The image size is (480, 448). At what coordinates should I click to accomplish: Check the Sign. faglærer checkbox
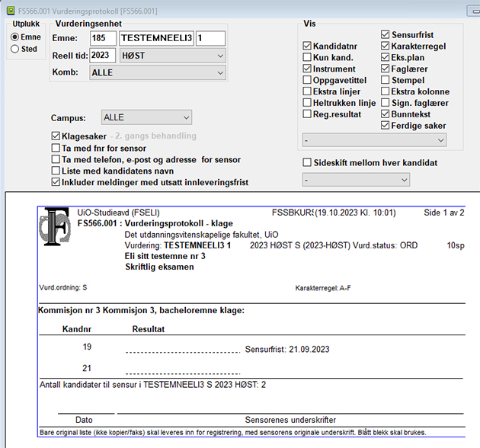(386, 103)
